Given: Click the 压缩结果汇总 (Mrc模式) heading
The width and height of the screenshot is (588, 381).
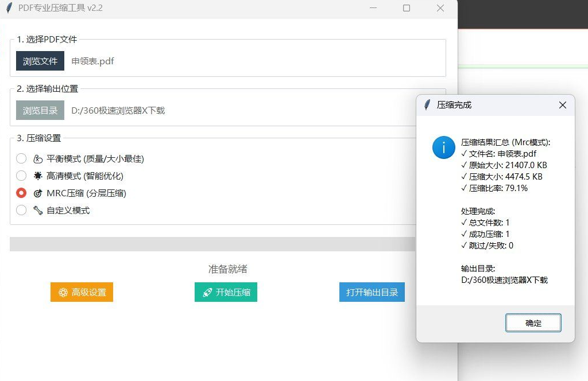Looking at the screenshot, I should [505, 142].
